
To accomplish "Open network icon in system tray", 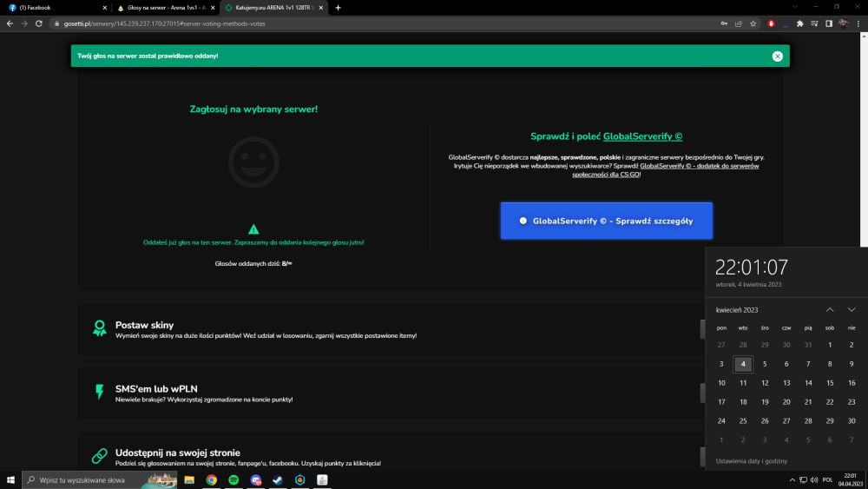I will pos(803,480).
